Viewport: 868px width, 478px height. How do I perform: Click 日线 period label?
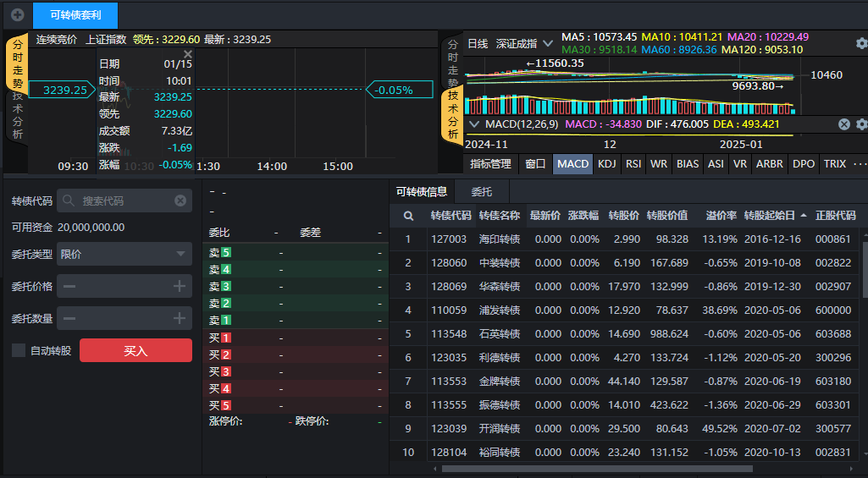click(x=478, y=43)
